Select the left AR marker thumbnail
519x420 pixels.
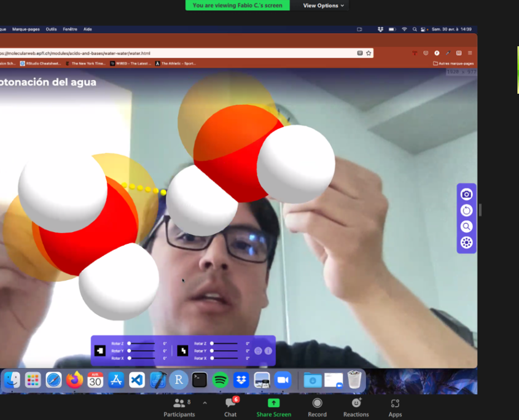(x=100, y=351)
